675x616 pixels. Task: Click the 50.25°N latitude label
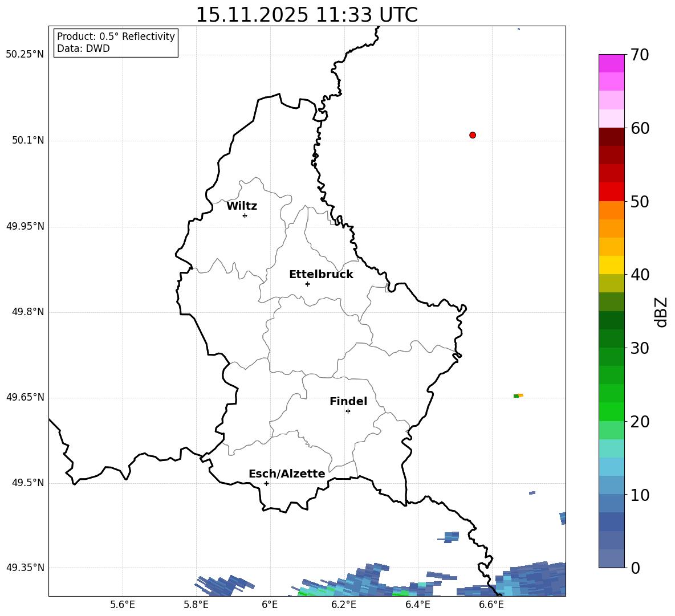(25, 55)
